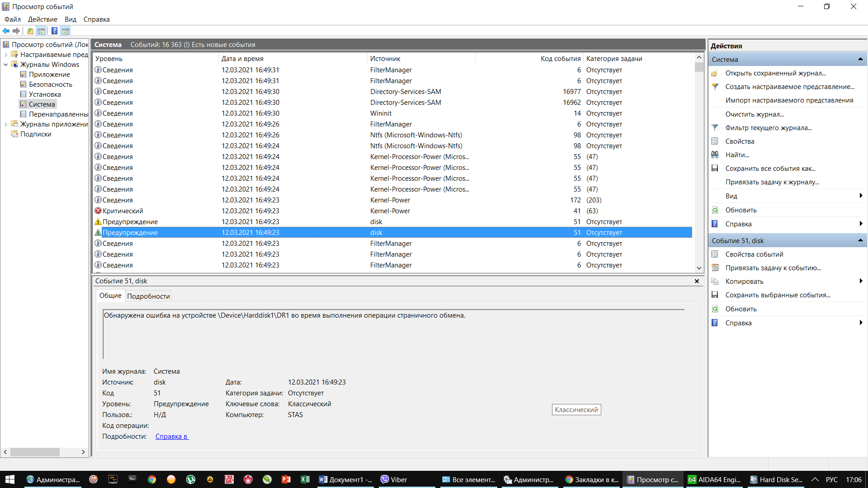Click the open saved log icon
The image size is (868, 488).
pyautogui.click(x=715, y=73)
